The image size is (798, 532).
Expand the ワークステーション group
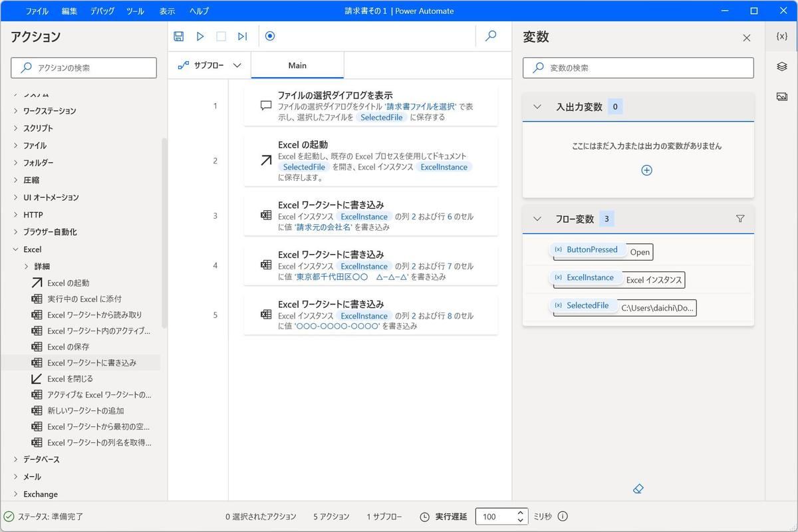(x=16, y=111)
